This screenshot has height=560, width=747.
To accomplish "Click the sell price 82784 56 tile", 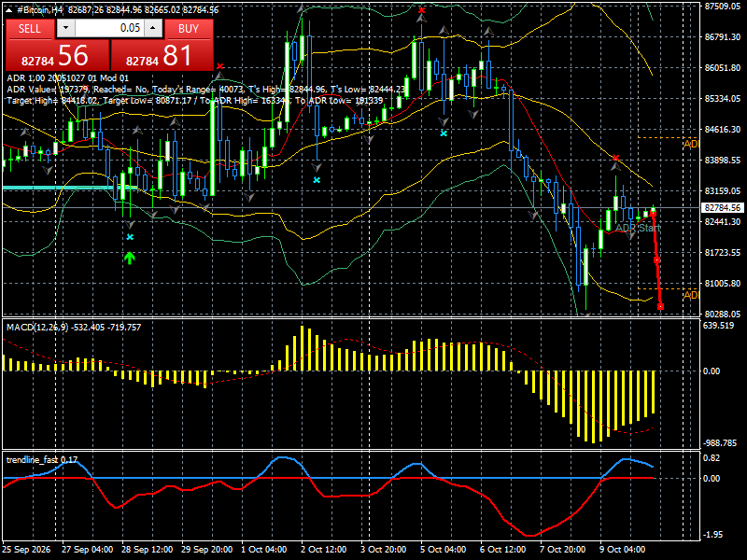I will pos(57,55).
